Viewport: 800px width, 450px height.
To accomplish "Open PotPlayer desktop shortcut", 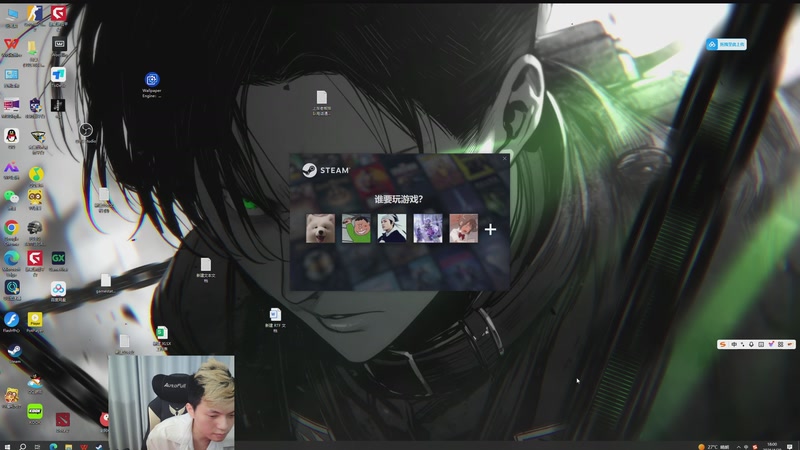I will (x=35, y=322).
